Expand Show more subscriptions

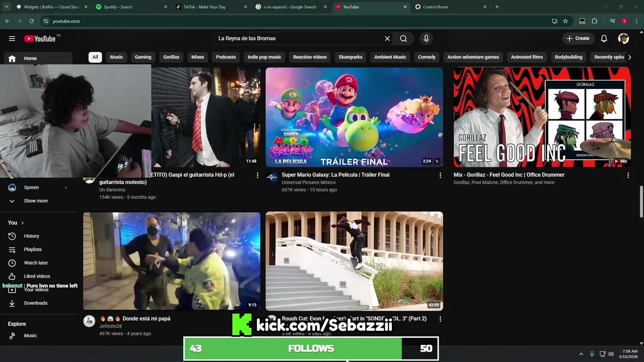point(38,201)
